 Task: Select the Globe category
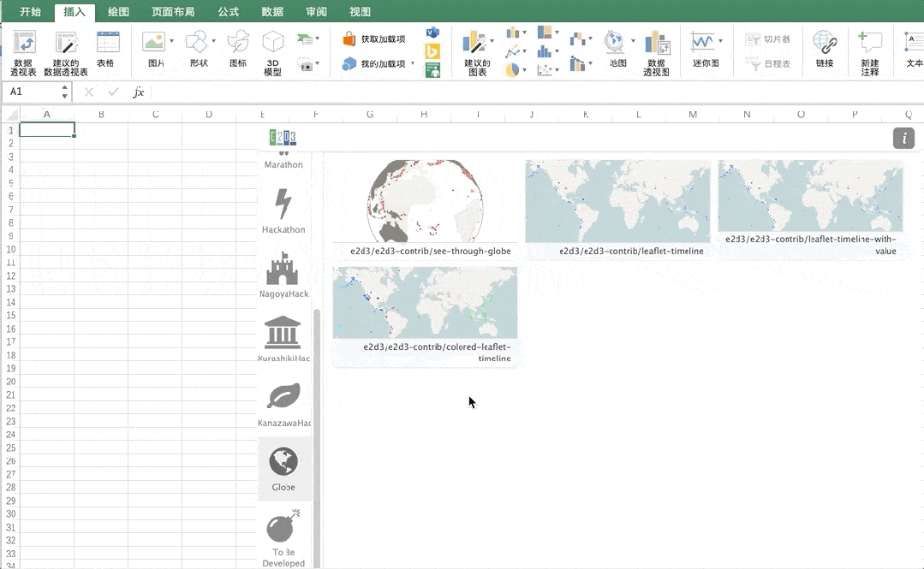click(x=283, y=469)
